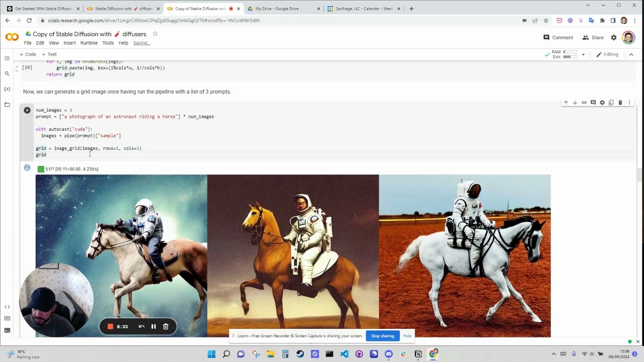Open the Edit menu
Image resolution: width=644 pixels, height=362 pixels.
pos(40,43)
